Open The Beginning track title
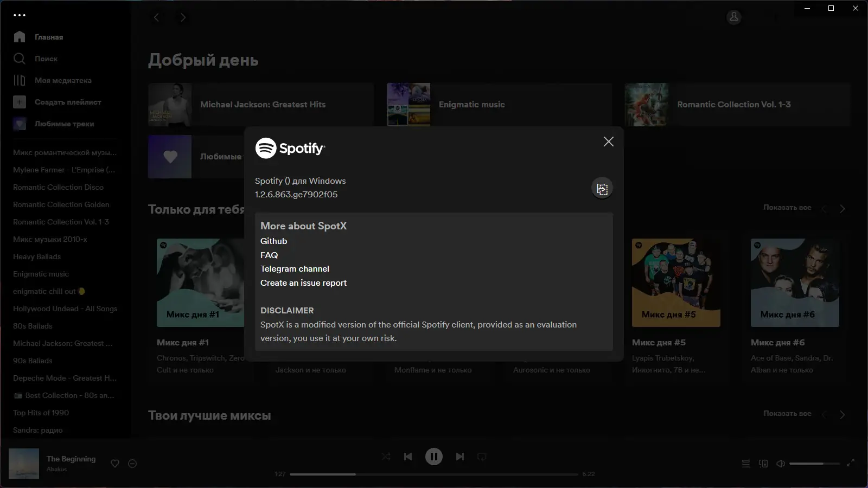The image size is (868, 488). click(x=71, y=459)
